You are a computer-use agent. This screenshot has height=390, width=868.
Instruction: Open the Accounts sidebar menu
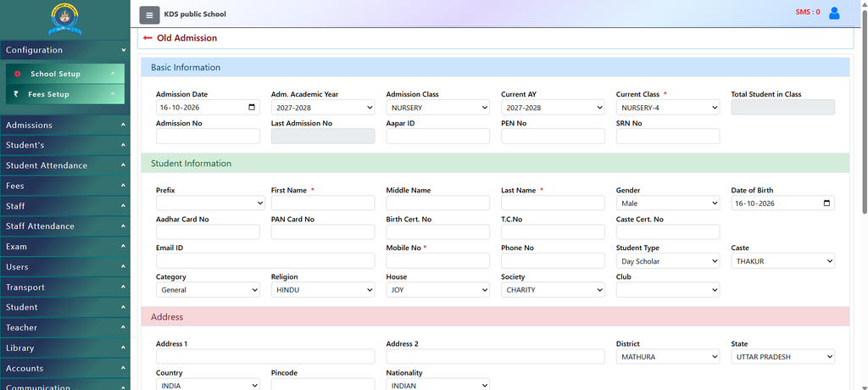(x=64, y=369)
